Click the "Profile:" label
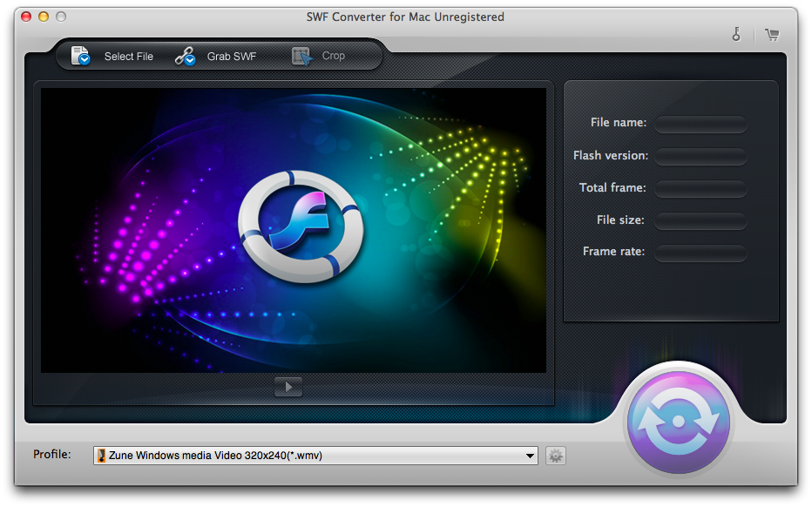The height and width of the screenshot is (507, 812). tap(51, 454)
